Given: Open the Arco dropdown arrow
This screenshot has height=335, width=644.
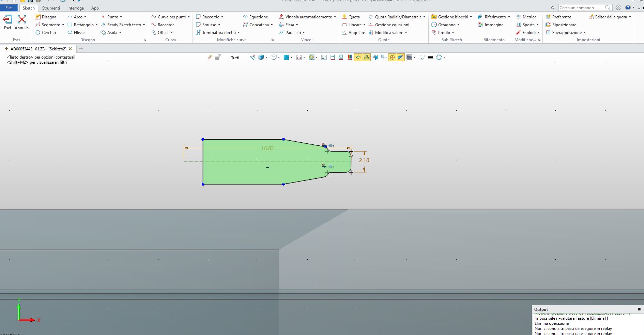Looking at the screenshot, I should (85, 17).
